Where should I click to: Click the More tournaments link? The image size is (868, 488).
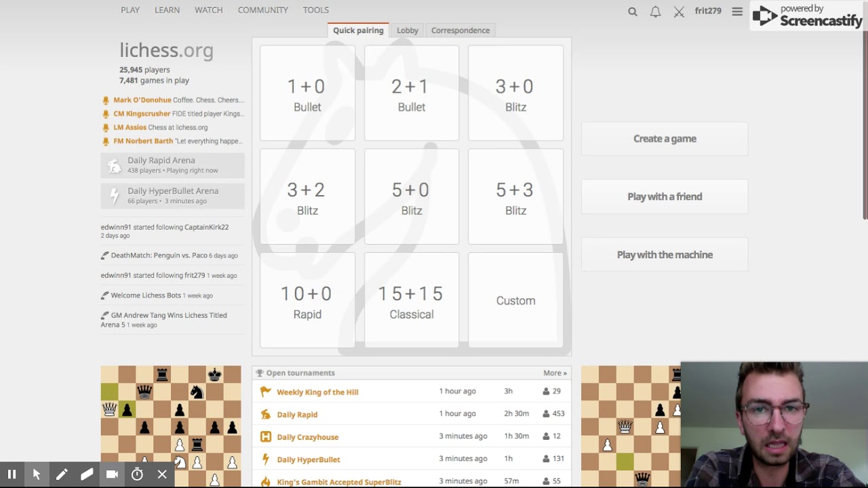(555, 373)
